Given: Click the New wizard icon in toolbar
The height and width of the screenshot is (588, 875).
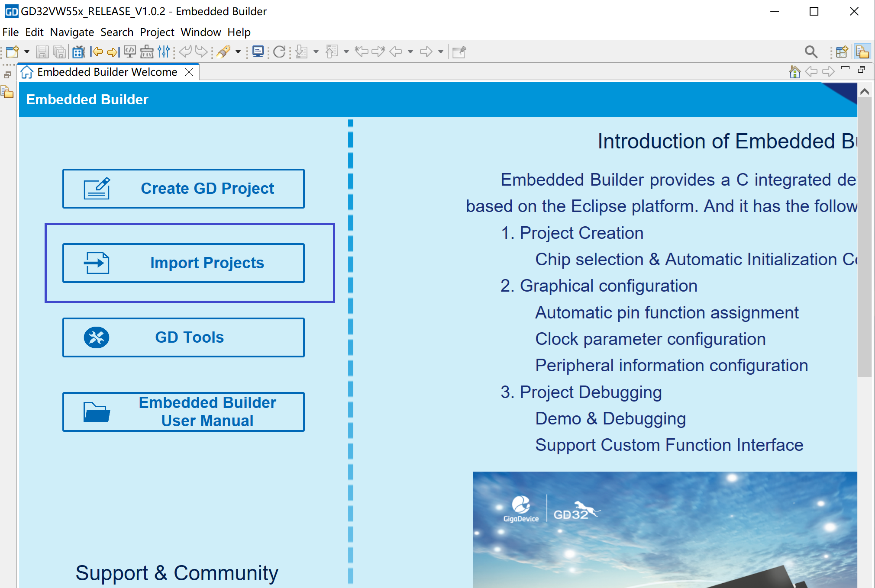Looking at the screenshot, I should (x=12, y=52).
